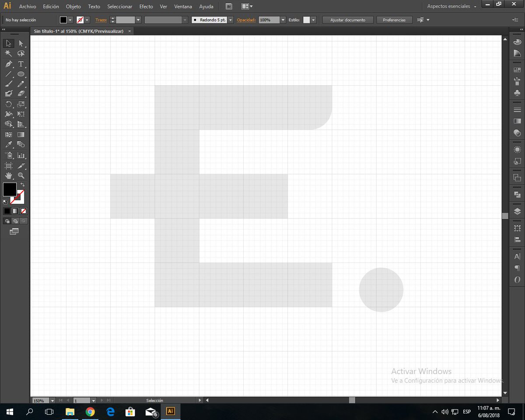The width and height of the screenshot is (525, 420).
Task: Enable Draw Behind mode
Action: coord(15,221)
